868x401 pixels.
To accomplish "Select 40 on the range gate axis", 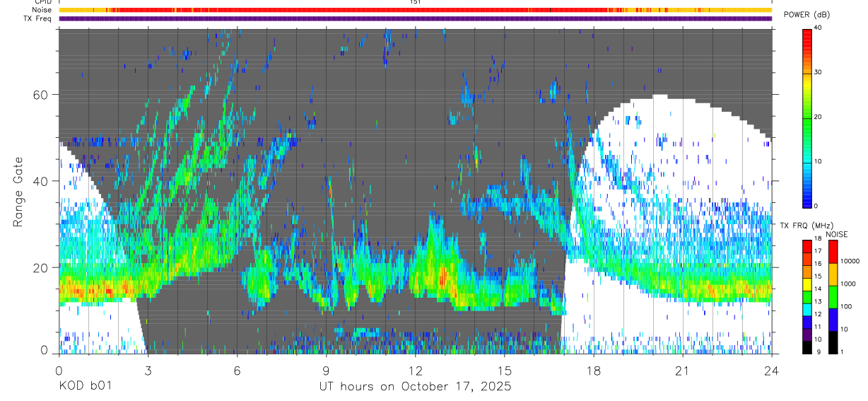I will click(x=41, y=181).
